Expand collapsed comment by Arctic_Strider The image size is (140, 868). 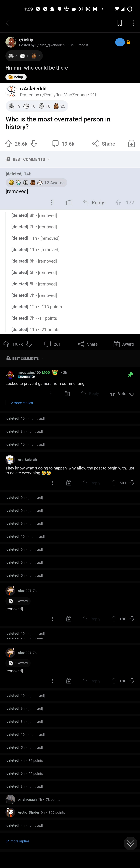(29, 812)
